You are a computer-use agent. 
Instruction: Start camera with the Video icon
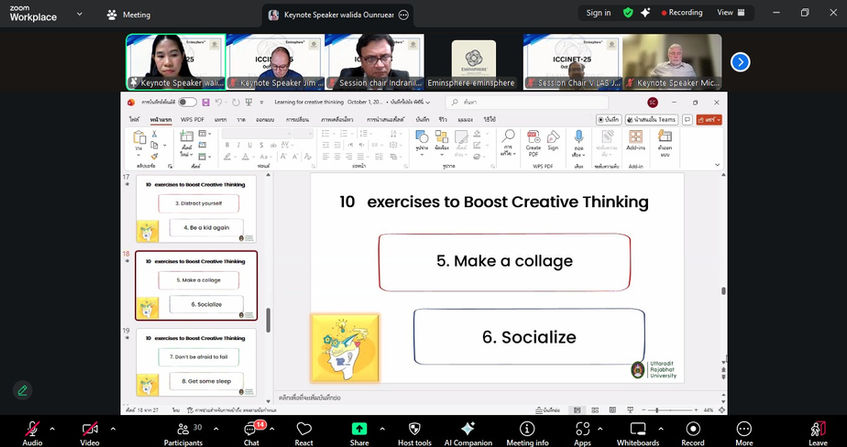90,429
